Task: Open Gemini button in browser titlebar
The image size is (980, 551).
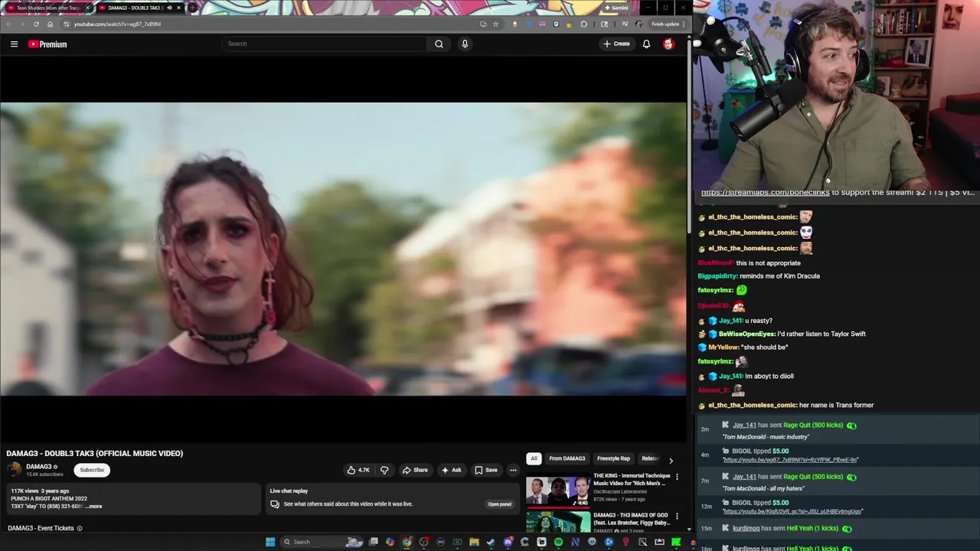Action: pyautogui.click(x=616, y=8)
